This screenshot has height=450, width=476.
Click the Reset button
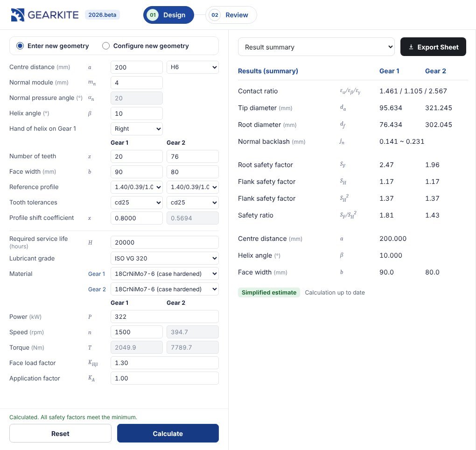pyautogui.click(x=60, y=434)
